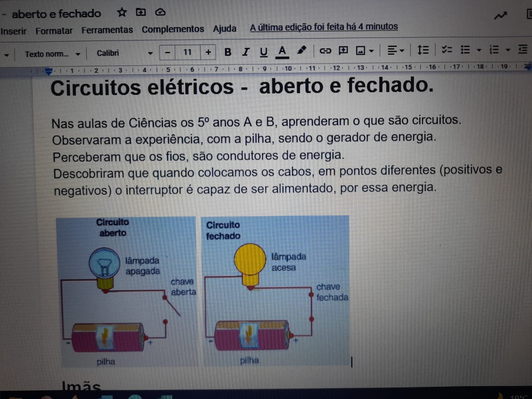Open line spacing options
532x399 pixels.
pyautogui.click(x=423, y=50)
